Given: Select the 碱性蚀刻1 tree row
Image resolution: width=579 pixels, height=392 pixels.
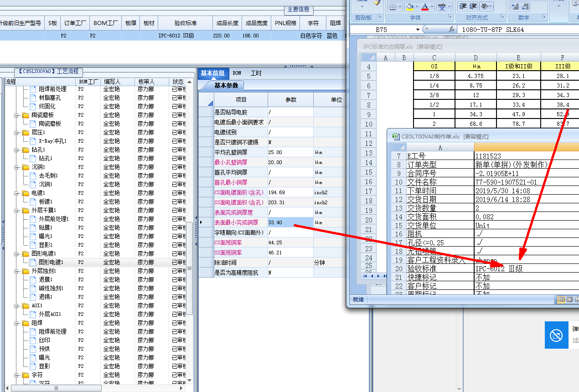Looking at the screenshot, I should [x=51, y=288].
